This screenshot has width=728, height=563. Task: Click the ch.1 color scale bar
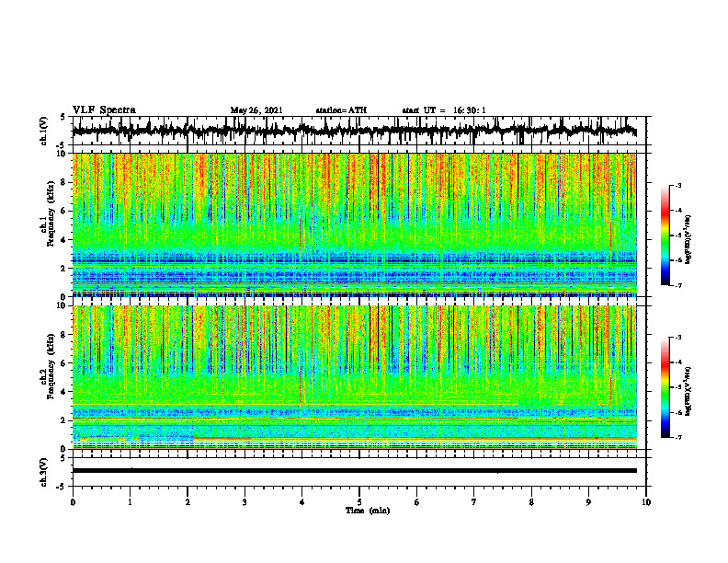tap(665, 236)
